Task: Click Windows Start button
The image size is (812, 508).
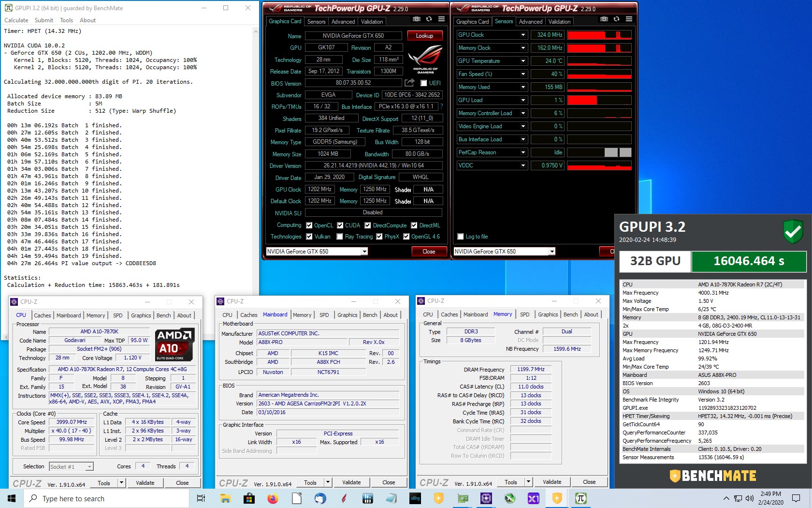Action: 12,498
